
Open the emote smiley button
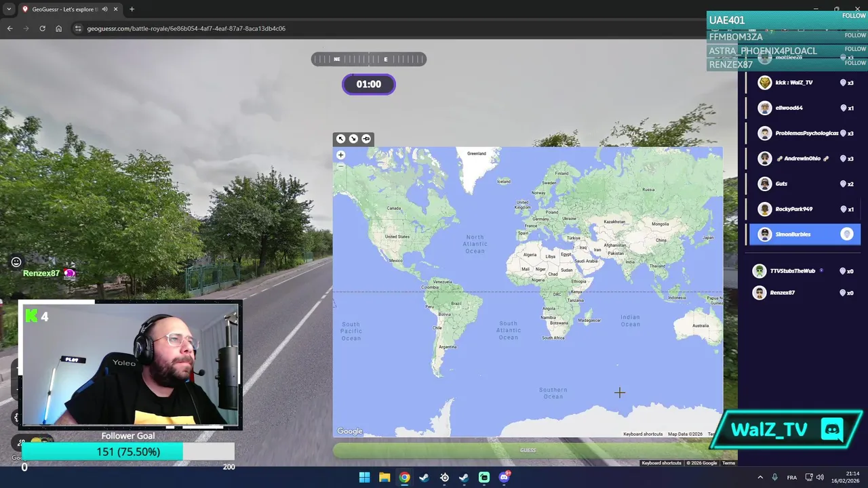(16, 262)
